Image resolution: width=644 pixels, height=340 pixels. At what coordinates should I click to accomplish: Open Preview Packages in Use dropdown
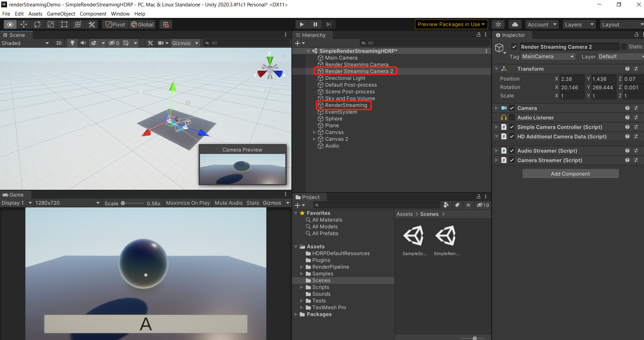(x=451, y=24)
